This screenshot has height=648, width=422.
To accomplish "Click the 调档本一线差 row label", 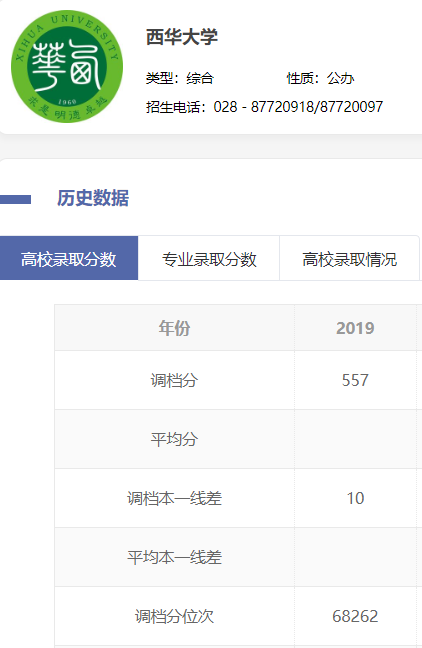I will (x=174, y=498).
